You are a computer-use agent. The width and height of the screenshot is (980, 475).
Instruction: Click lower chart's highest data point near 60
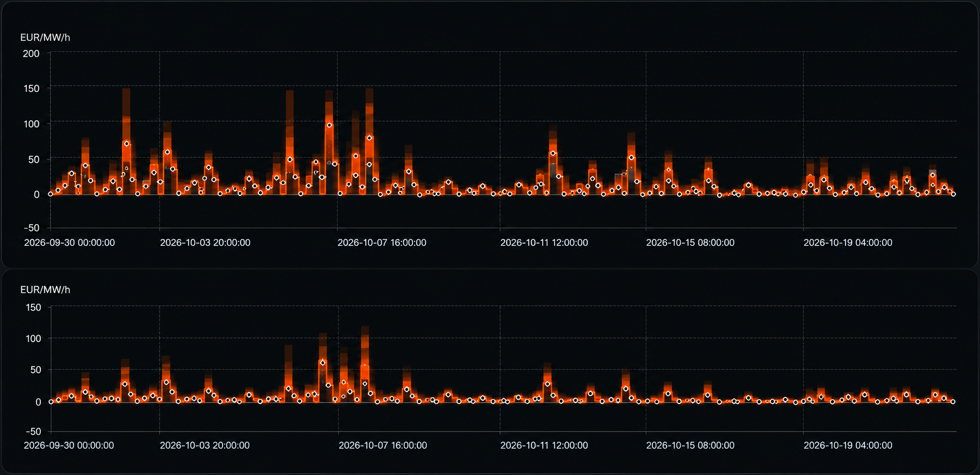323,362
